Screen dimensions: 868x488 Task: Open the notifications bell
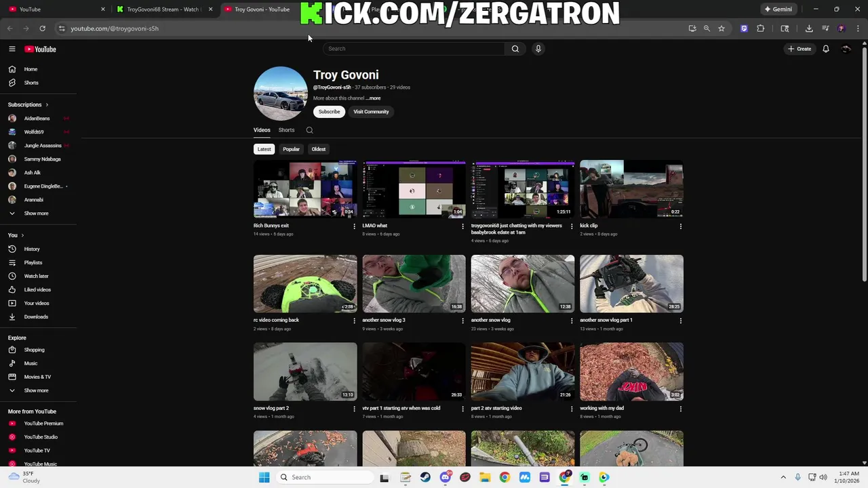click(826, 49)
